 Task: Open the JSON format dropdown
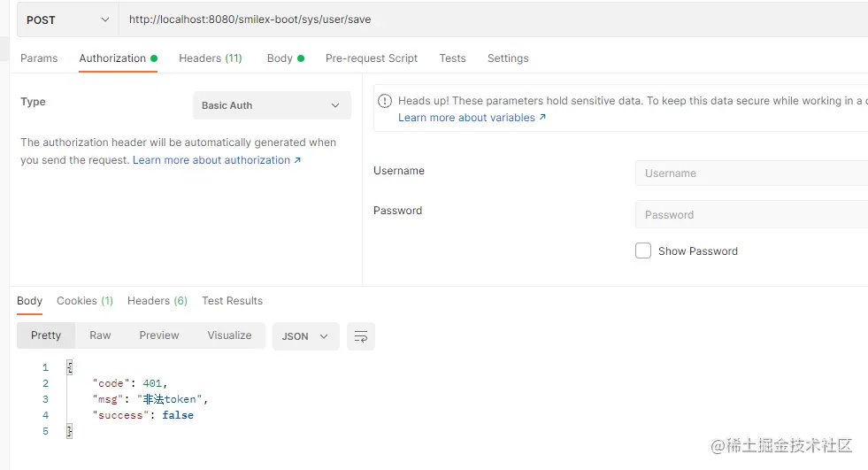pyautogui.click(x=305, y=336)
